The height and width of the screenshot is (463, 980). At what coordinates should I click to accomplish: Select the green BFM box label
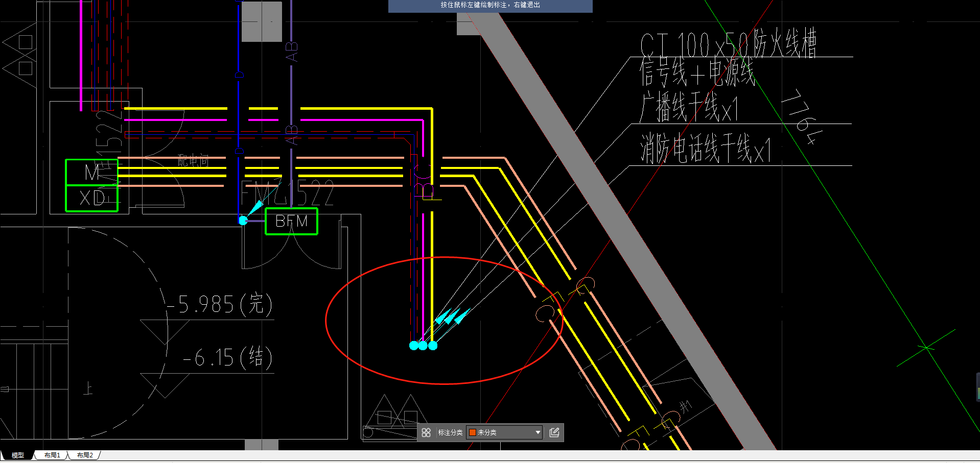click(x=291, y=221)
